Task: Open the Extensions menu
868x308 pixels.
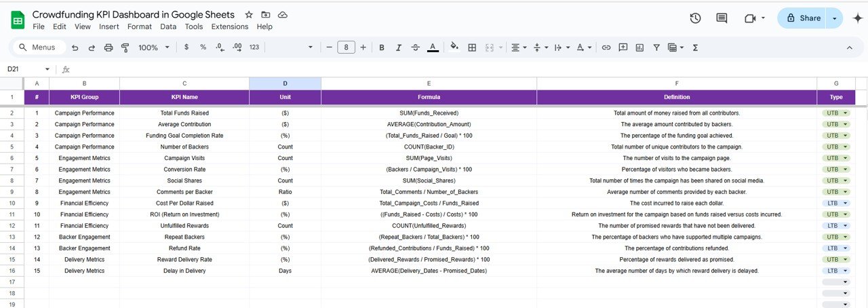Action: click(230, 26)
